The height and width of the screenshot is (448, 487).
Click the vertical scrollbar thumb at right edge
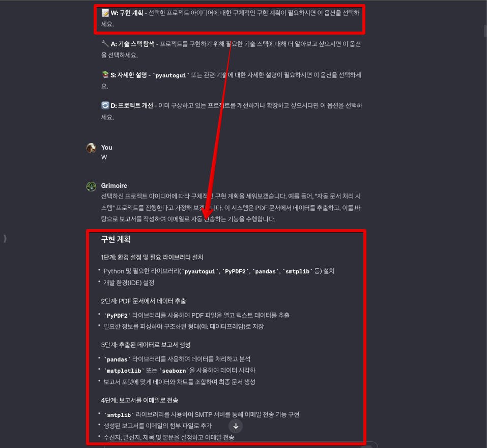click(x=485, y=32)
